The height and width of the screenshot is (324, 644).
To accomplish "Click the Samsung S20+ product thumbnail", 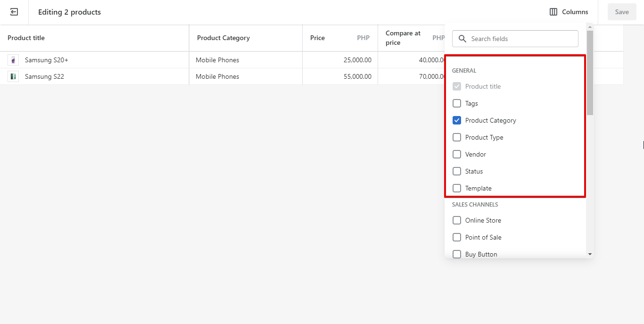I will [13, 60].
